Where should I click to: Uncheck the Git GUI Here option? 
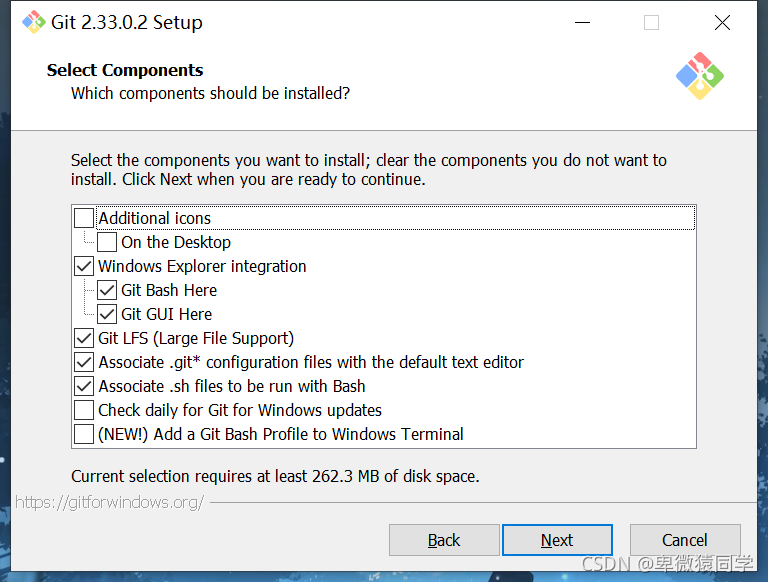pyautogui.click(x=107, y=314)
